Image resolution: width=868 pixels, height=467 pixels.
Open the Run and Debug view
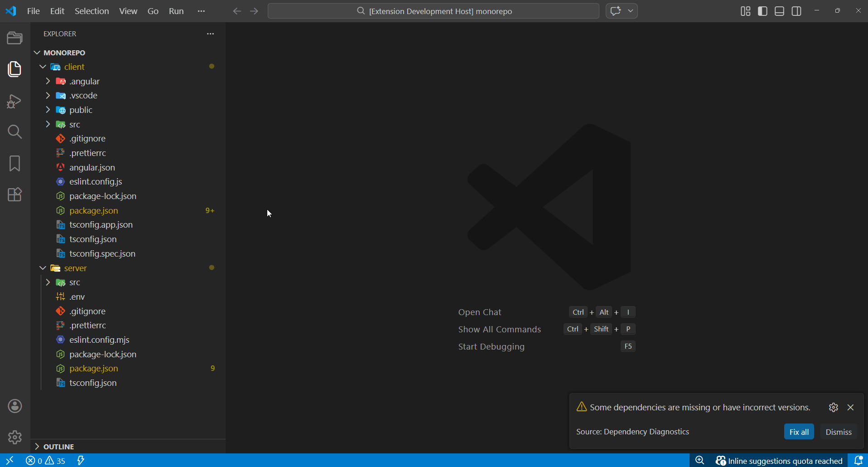point(14,101)
